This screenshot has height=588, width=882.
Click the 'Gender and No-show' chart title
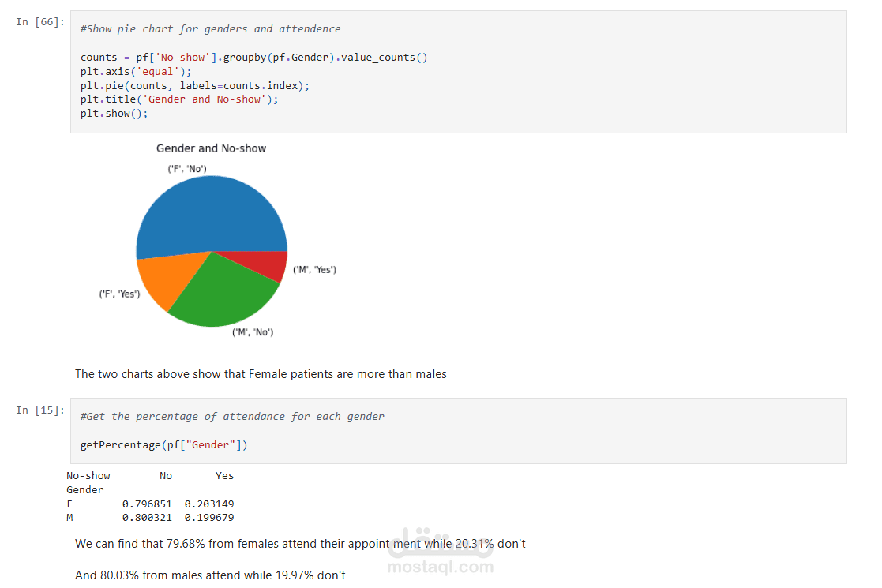coord(211,148)
